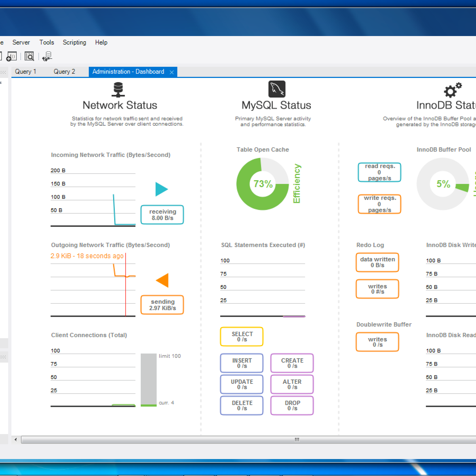Click the sending 2.97 KiB/s box

coord(162,305)
